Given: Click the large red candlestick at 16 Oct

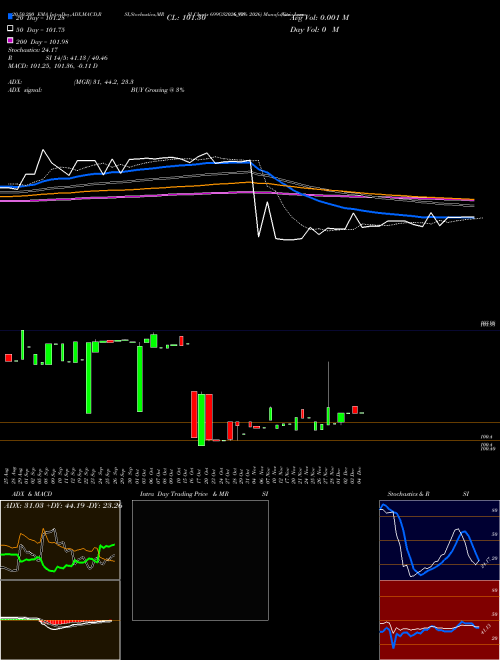Looking at the screenshot, I should [194, 415].
